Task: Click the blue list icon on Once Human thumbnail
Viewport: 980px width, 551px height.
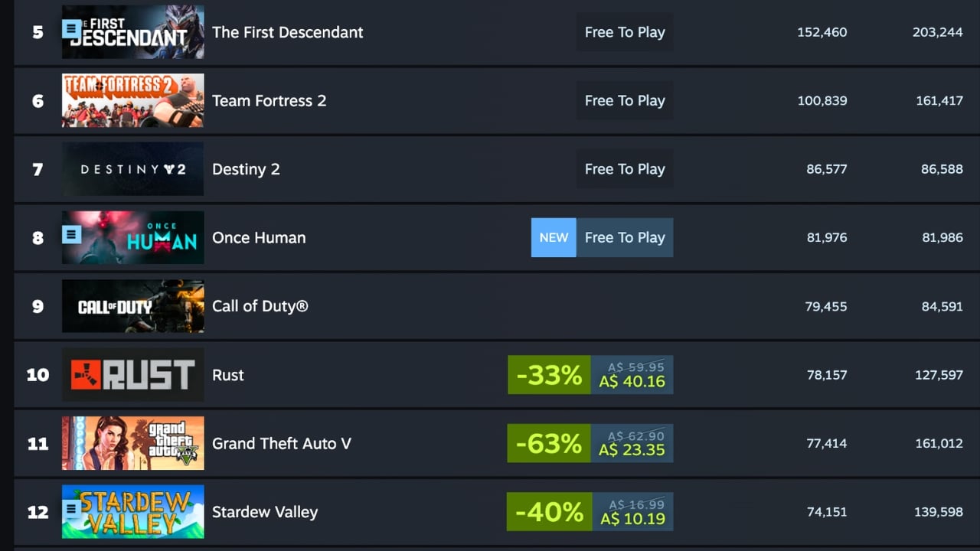Action: pyautogui.click(x=71, y=234)
